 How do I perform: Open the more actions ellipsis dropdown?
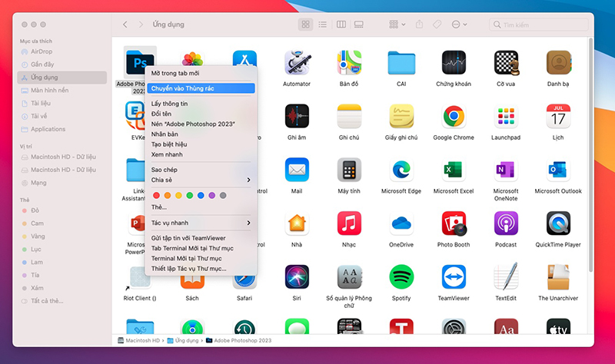[x=459, y=25]
